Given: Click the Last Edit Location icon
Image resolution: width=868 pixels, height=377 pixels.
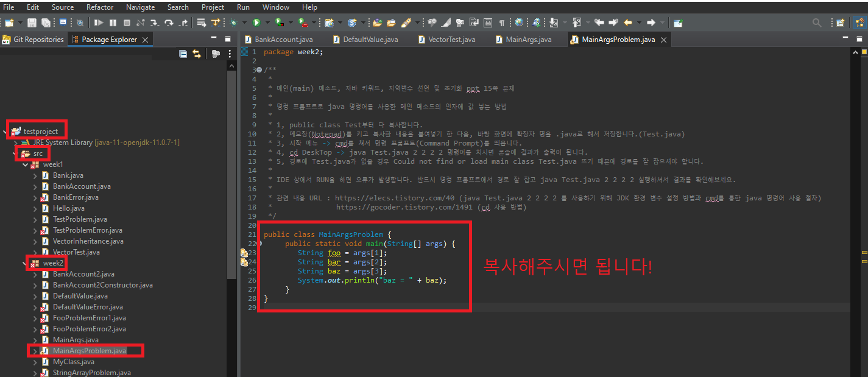Looking at the screenshot, I should pos(599,23).
